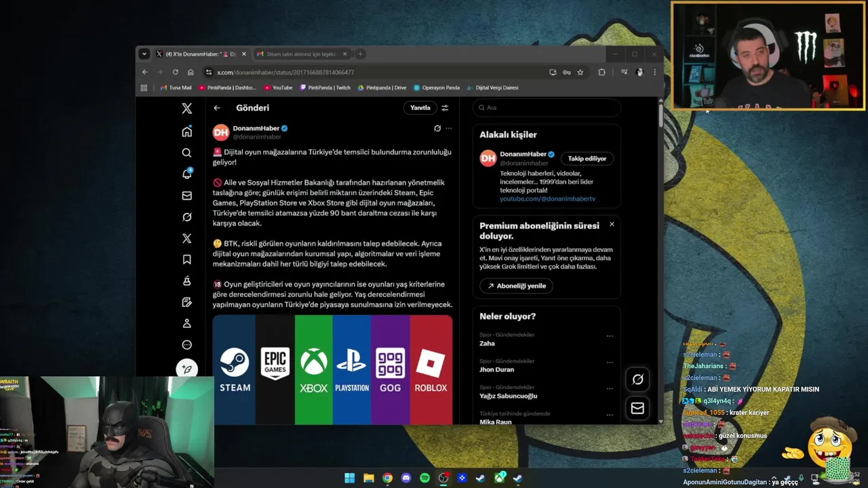Open more options for Yağız Sabuncuoğlu trend
This screenshot has height=488, width=868.
pos(610,388)
